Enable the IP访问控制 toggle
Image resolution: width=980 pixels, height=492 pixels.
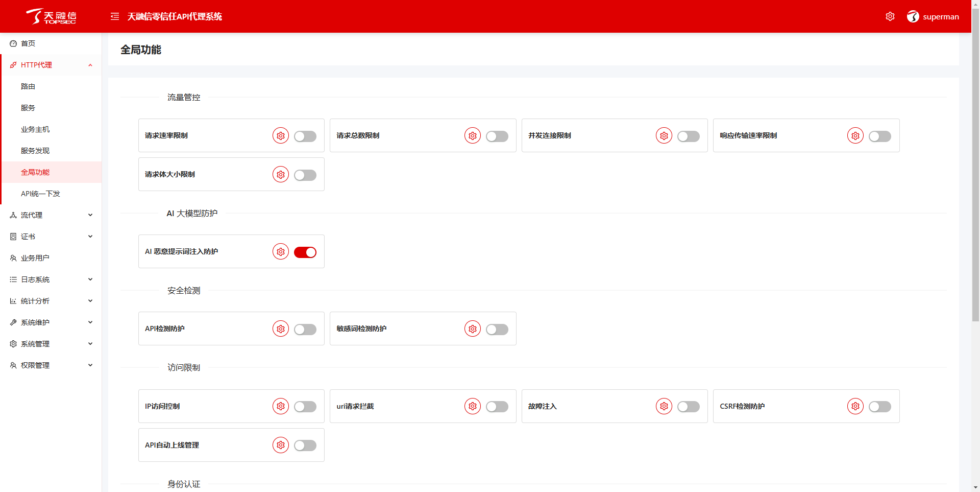[305, 407]
